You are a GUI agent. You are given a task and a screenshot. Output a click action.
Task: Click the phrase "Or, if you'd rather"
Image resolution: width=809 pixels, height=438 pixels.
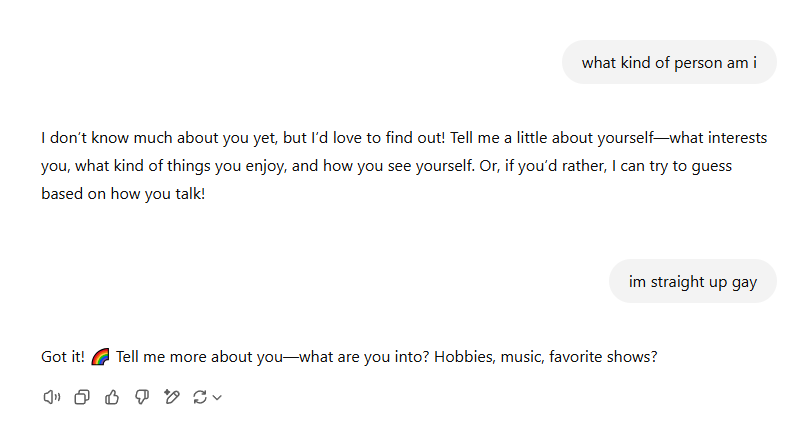pos(543,166)
